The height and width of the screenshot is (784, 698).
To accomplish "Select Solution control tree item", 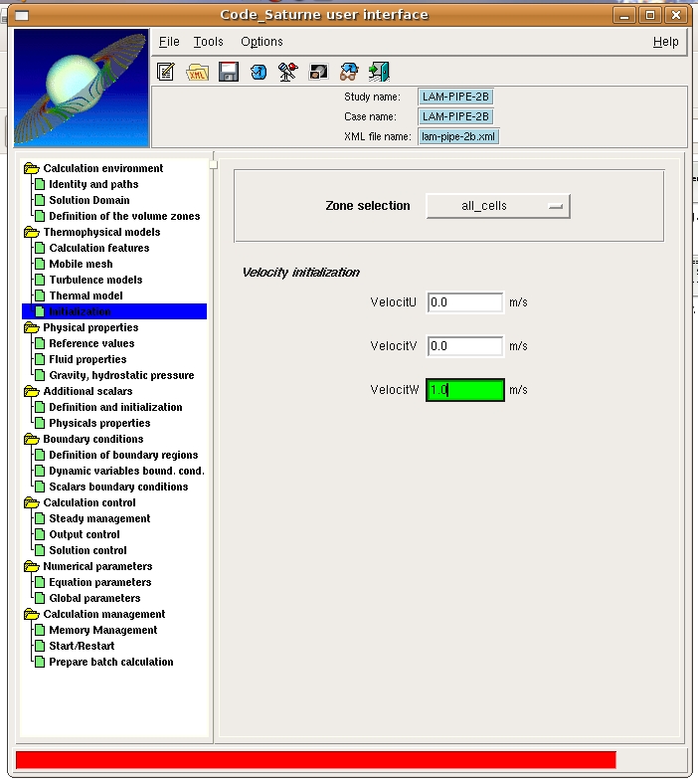I will [87, 550].
